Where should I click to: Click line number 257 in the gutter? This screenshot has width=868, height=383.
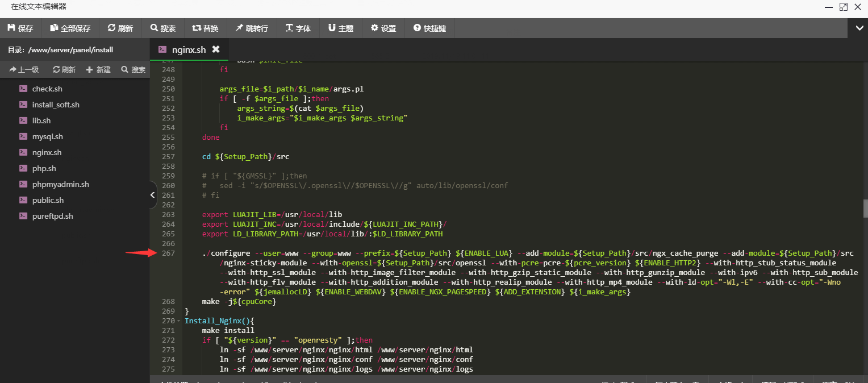pyautogui.click(x=168, y=156)
